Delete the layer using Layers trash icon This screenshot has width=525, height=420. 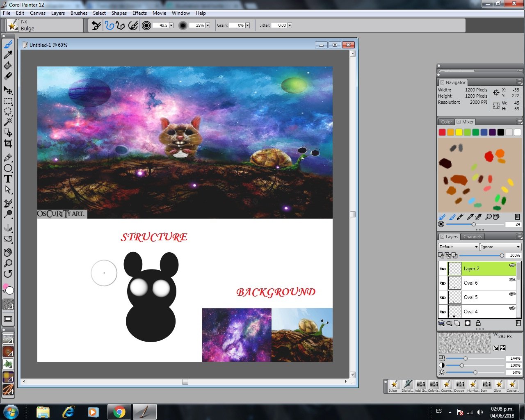[x=518, y=323]
